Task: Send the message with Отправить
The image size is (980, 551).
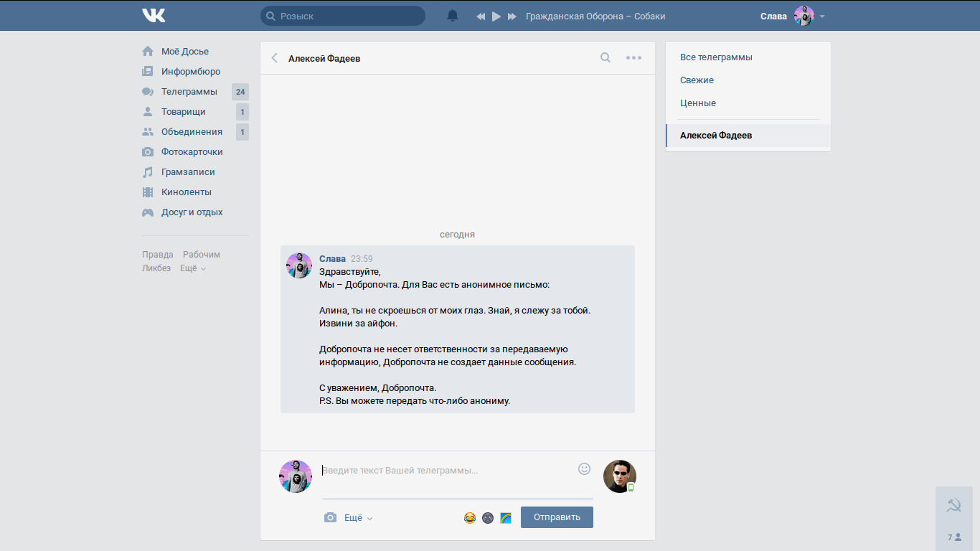Action: pos(557,517)
